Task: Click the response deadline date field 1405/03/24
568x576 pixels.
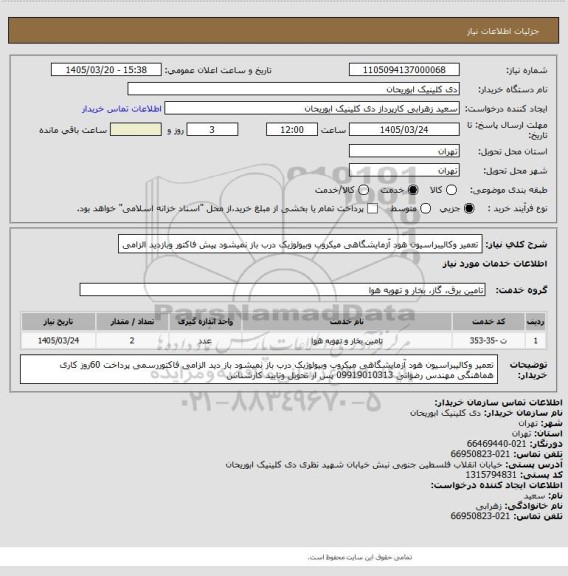Action: tap(404, 130)
